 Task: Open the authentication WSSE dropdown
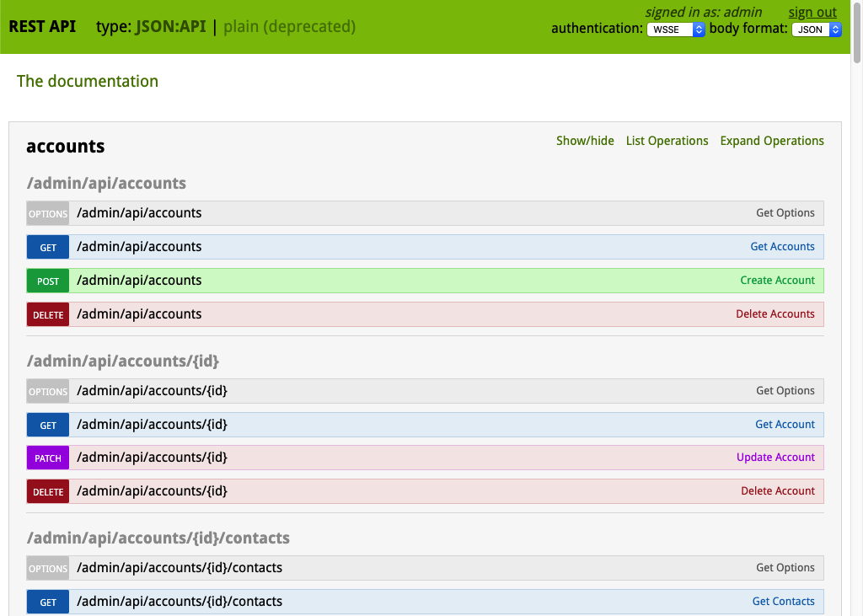pyautogui.click(x=675, y=29)
